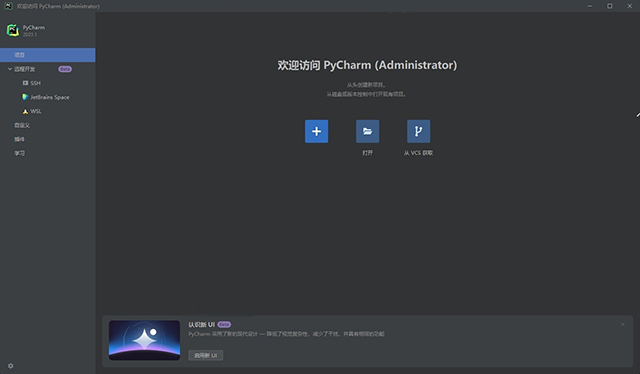Click the Get from VCS label
Viewport: 640px width, 374px height.
coord(418,153)
